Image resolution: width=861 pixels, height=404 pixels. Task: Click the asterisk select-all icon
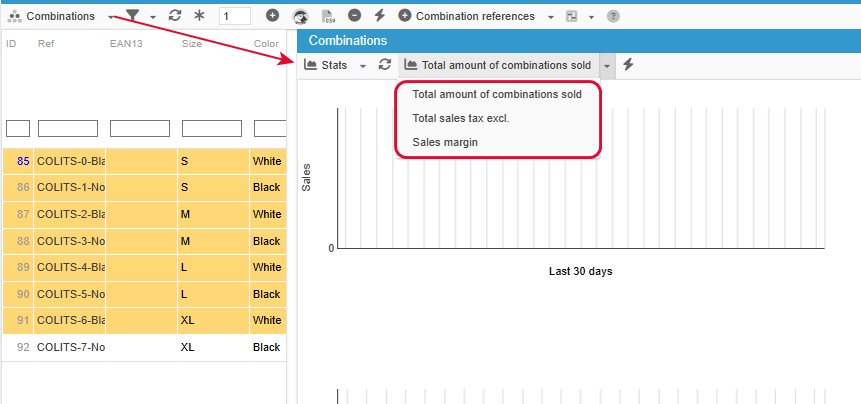(199, 16)
